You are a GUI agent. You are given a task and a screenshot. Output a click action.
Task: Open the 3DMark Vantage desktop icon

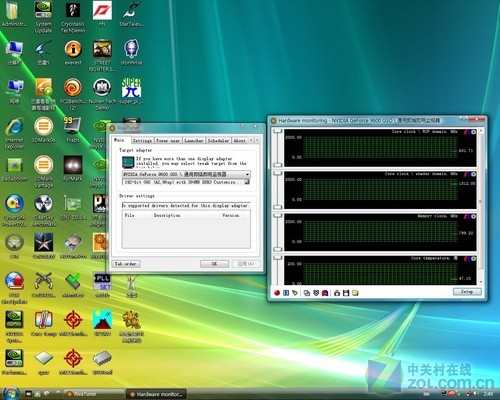(43, 172)
